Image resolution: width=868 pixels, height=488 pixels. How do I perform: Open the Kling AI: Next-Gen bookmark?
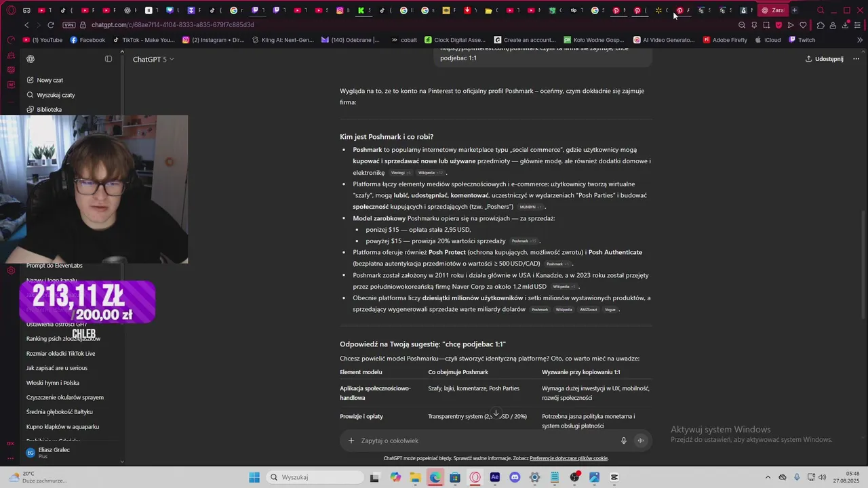tap(283, 40)
